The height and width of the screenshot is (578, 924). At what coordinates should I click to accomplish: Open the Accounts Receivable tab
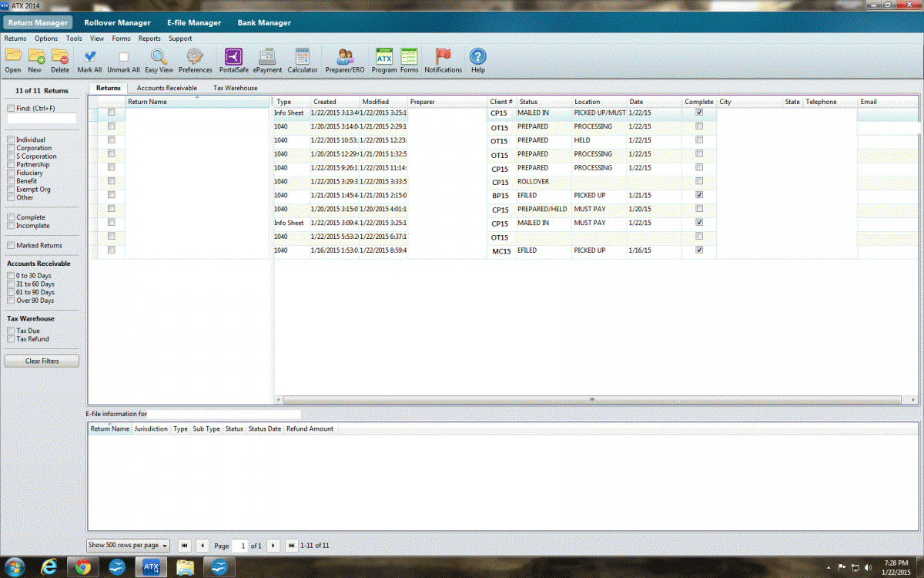tap(167, 88)
